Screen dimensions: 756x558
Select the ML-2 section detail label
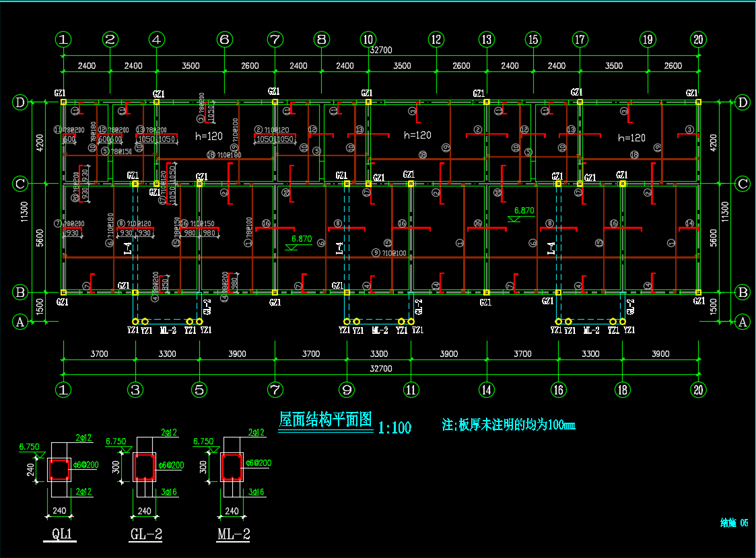click(234, 535)
